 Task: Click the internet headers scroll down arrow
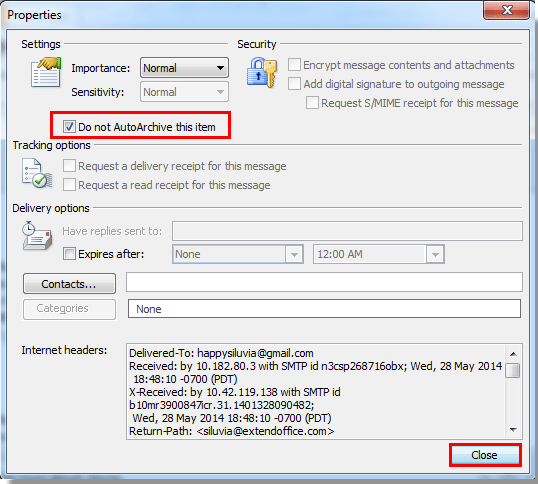[x=513, y=429]
